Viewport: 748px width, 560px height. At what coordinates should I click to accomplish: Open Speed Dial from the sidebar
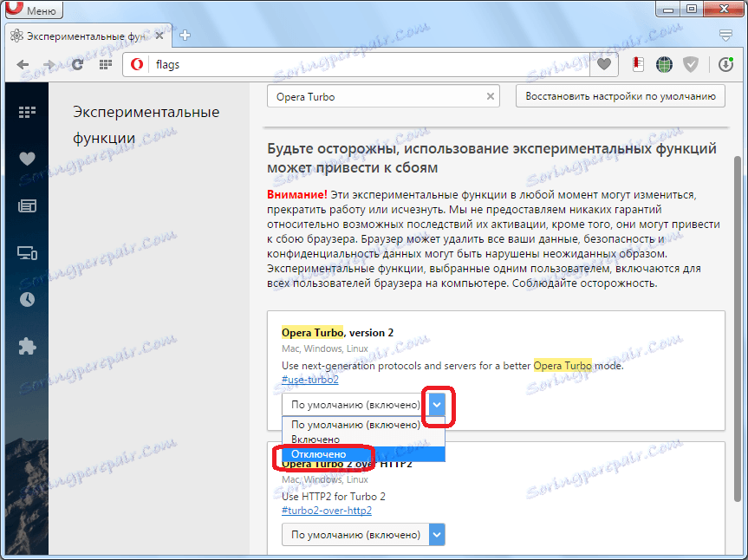tap(27, 112)
